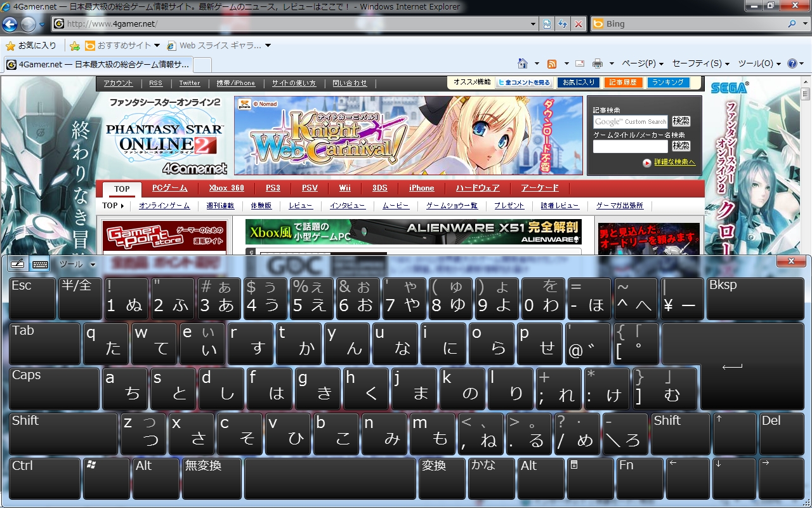Expand the Web スライス ギャラリー dropdown
This screenshot has height=508, width=812.
(x=219, y=46)
